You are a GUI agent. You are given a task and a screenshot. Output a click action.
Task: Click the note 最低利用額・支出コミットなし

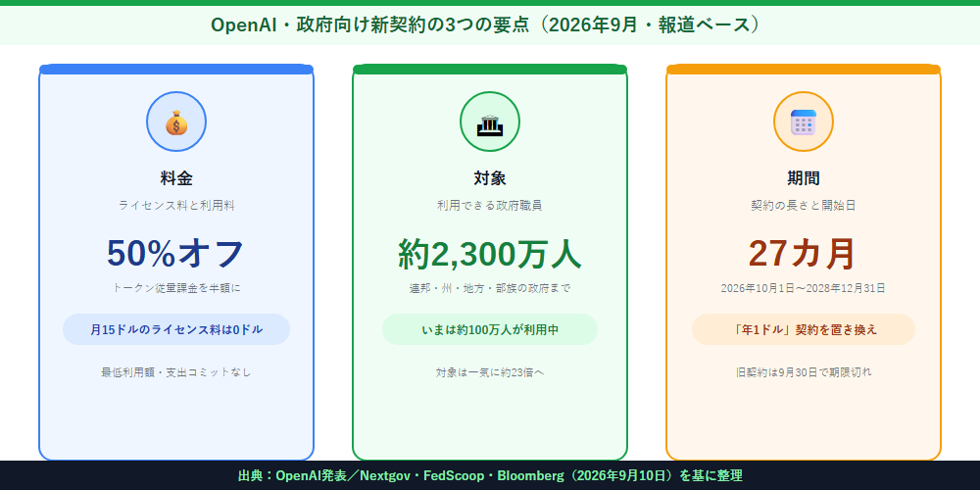point(176,371)
